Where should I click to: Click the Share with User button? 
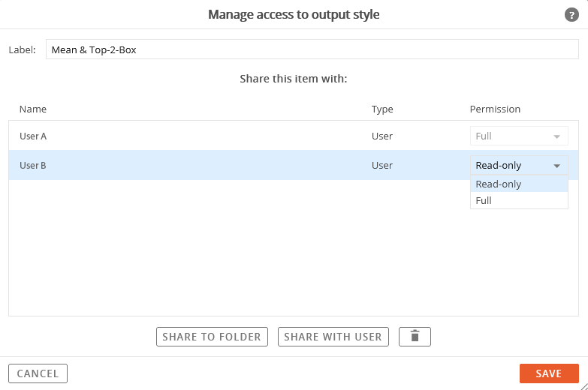pyautogui.click(x=333, y=337)
